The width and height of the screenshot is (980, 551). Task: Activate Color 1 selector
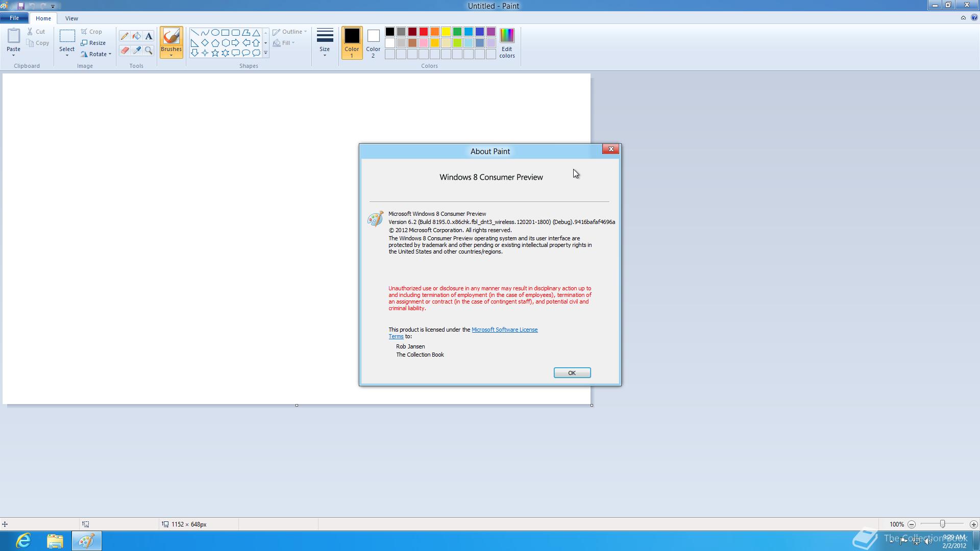pos(351,43)
